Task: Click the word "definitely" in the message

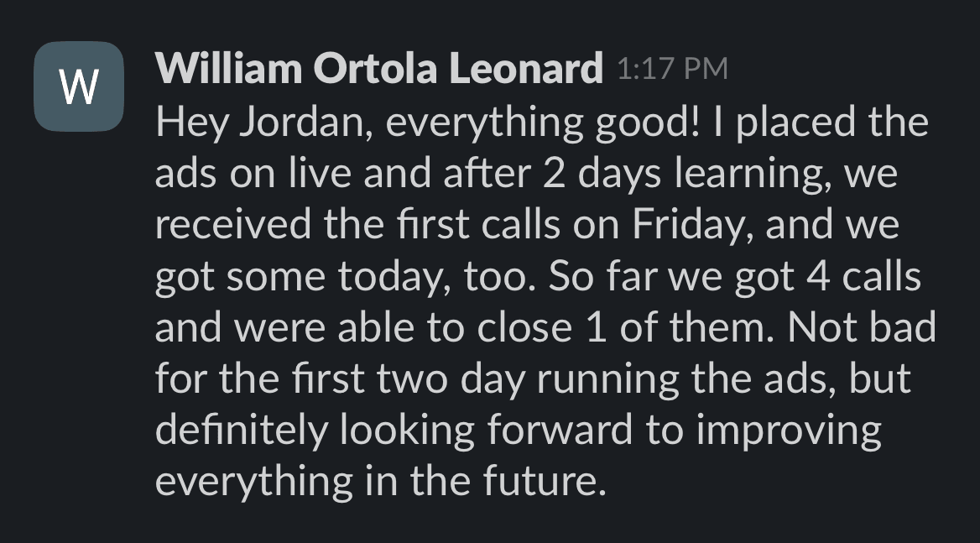Action: [x=242, y=431]
